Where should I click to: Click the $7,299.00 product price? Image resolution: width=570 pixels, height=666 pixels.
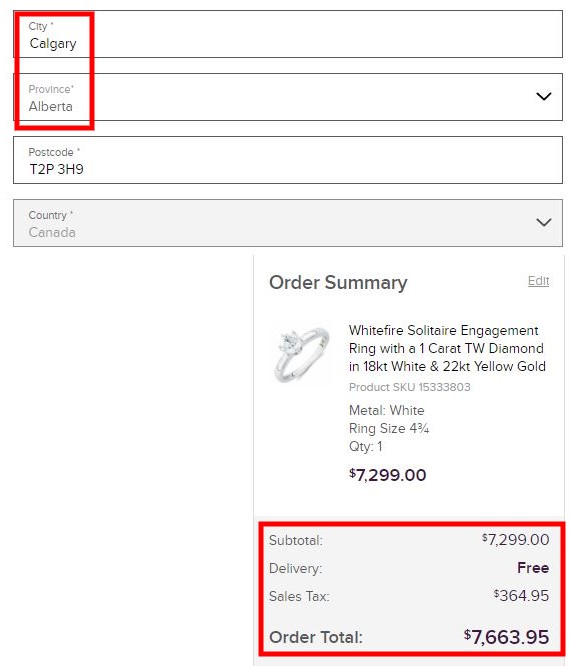pyautogui.click(x=387, y=475)
